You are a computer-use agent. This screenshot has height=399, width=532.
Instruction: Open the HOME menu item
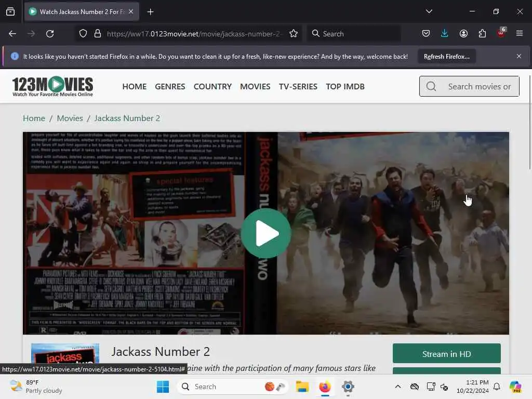pos(135,87)
